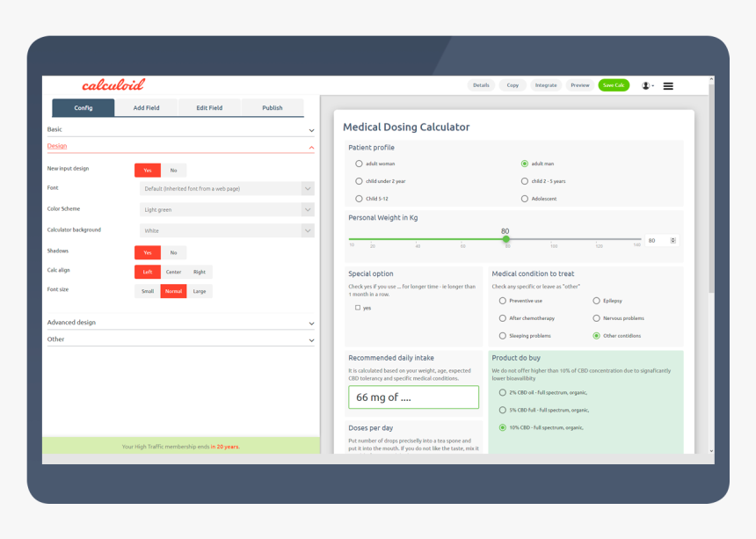
Task: Click the Calculoid logo
Action: click(113, 85)
